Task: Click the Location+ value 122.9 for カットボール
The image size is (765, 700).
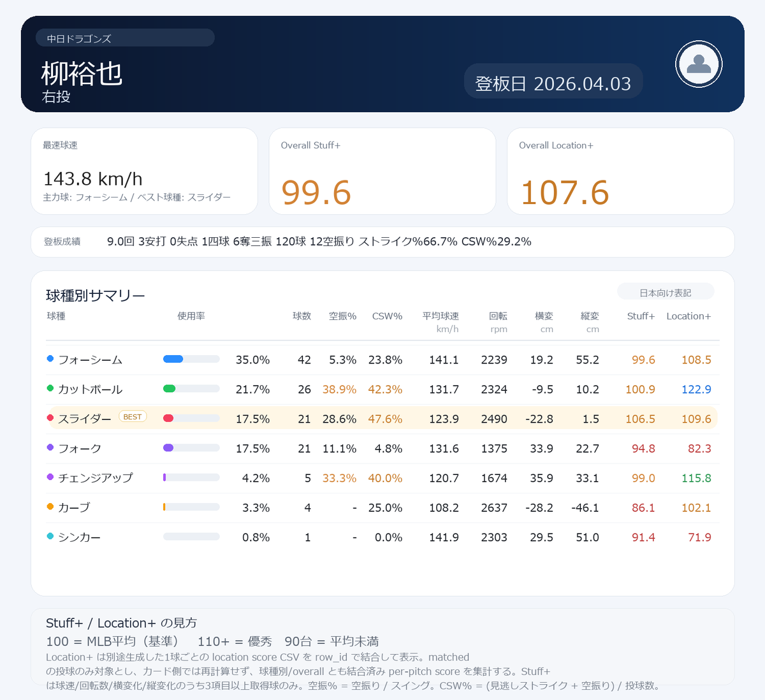Action: coord(696,388)
